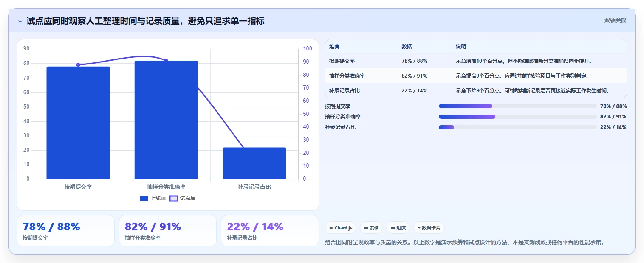
Task: Click the description starting 示意增加10个百分点
Action: pyautogui.click(x=524, y=61)
